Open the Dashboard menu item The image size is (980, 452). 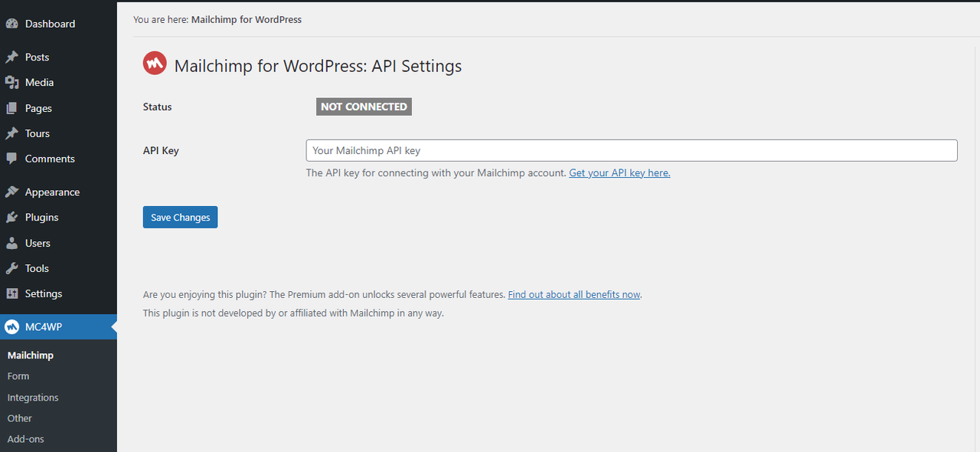point(58,24)
